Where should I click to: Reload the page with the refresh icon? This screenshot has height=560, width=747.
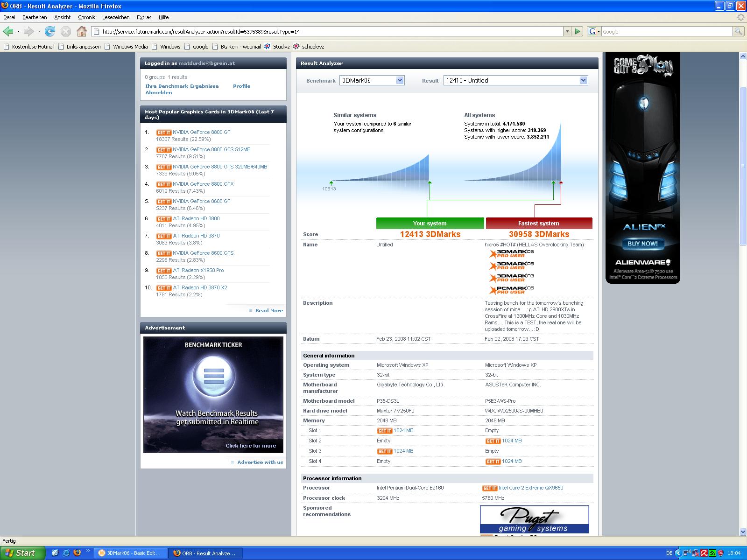pyautogui.click(x=50, y=31)
